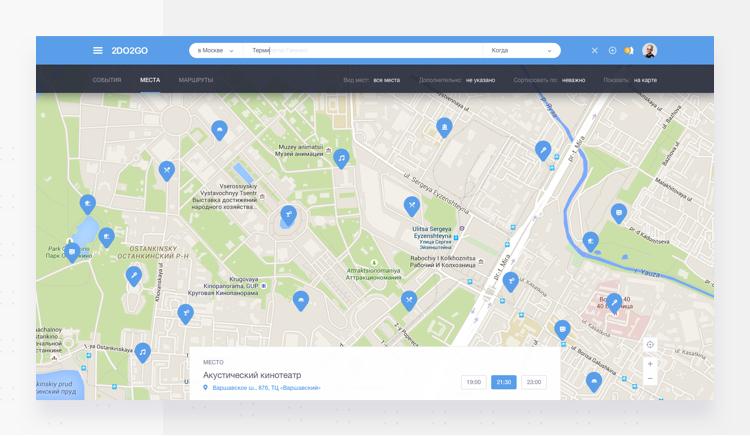The height and width of the screenshot is (436, 750).
Task: Click the plus circle add icon in header
Action: tap(612, 50)
